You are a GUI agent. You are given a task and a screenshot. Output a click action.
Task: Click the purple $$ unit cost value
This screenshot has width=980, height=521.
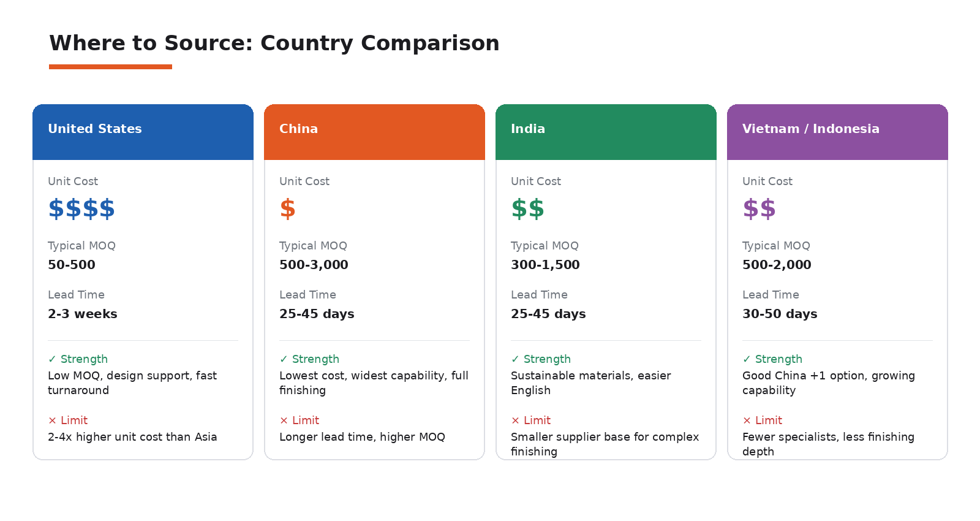click(x=759, y=209)
